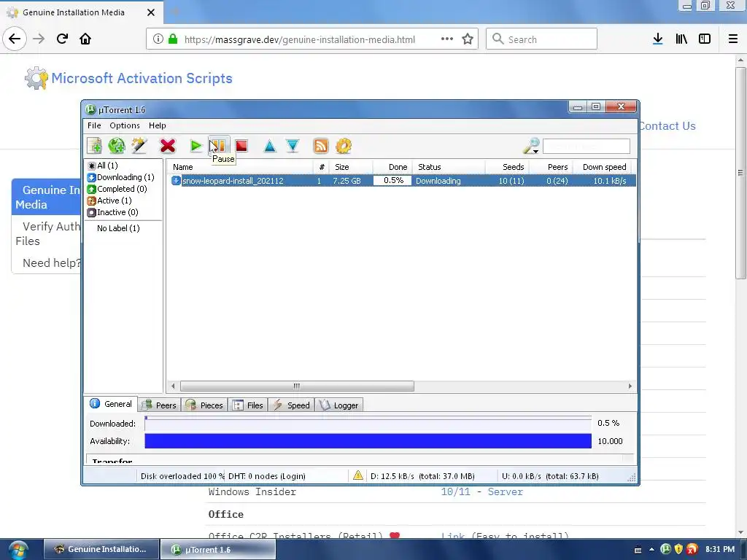Click the green Start torrent icon
The image size is (747, 560).
pyautogui.click(x=196, y=146)
